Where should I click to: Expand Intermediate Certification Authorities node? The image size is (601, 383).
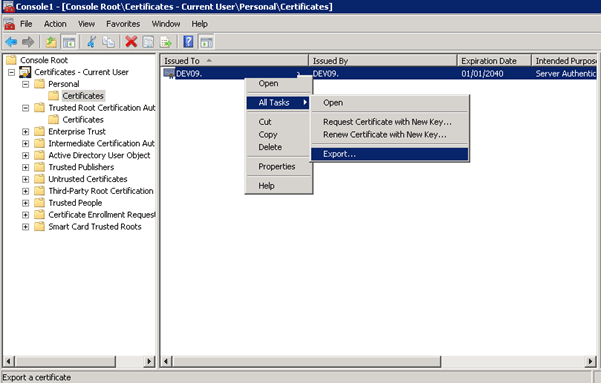point(25,143)
